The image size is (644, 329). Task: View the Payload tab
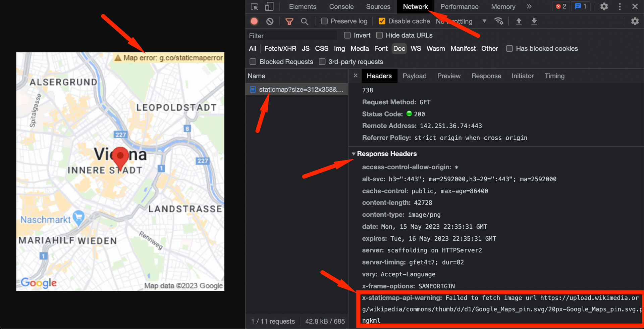pos(415,76)
